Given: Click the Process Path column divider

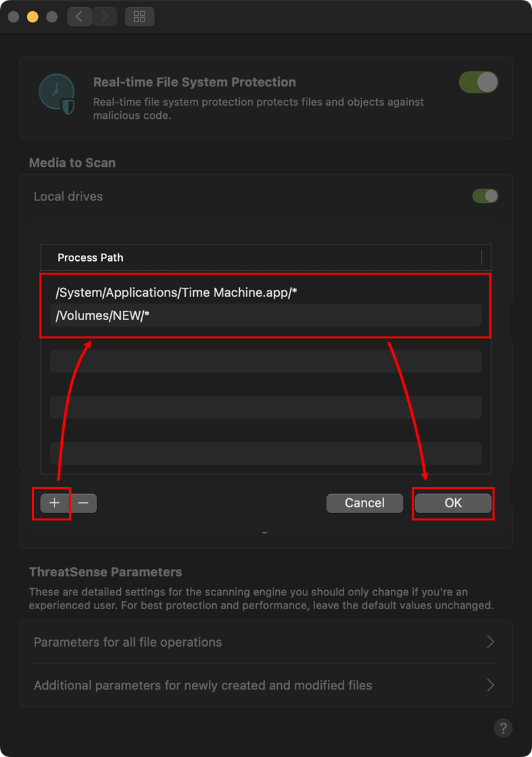Looking at the screenshot, I should [x=481, y=257].
